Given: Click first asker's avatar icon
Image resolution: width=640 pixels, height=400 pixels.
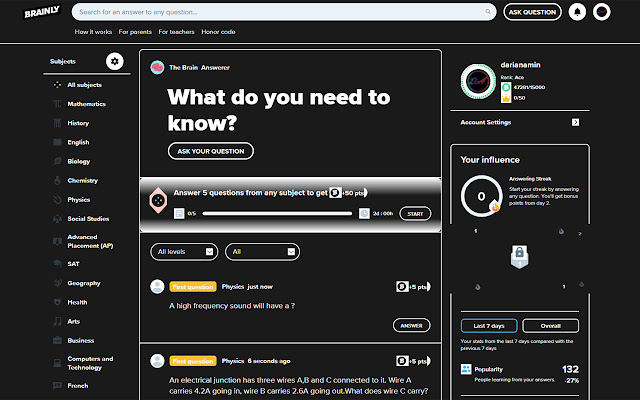Looking at the screenshot, I should point(157,287).
